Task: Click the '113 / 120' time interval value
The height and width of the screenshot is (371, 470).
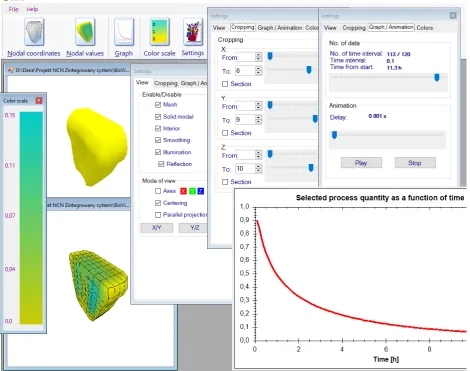Action: pyautogui.click(x=399, y=54)
